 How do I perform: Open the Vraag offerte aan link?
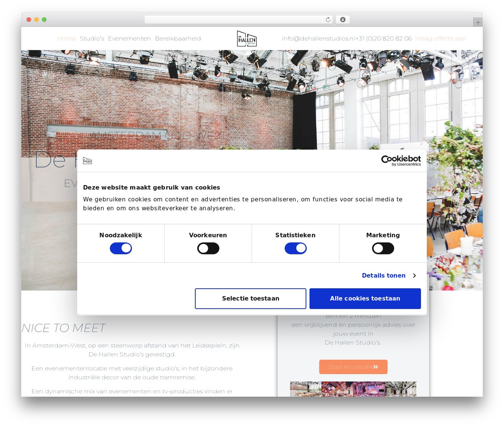[441, 39]
